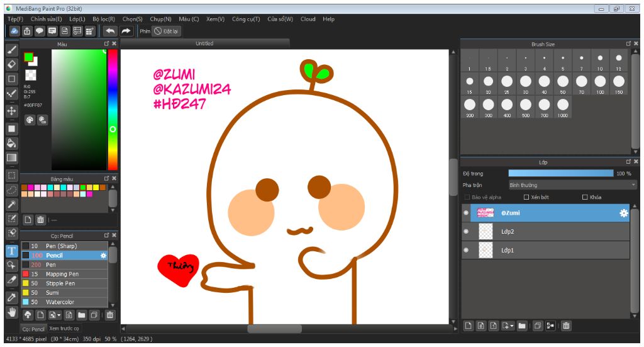The image size is (644, 347).
Task: Duplicate layer using the Lớp panel copy icon
Action: [x=538, y=326]
